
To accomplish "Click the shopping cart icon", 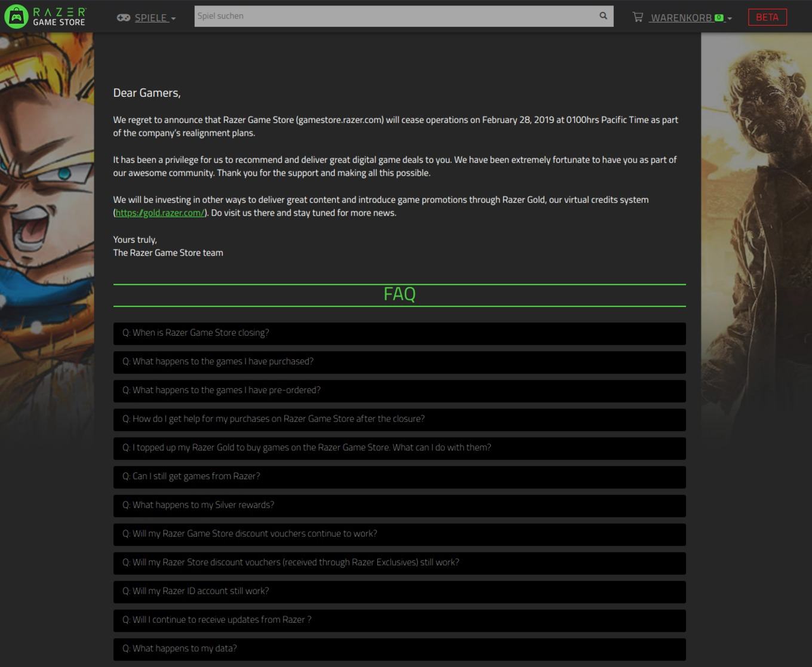I will pyautogui.click(x=638, y=17).
